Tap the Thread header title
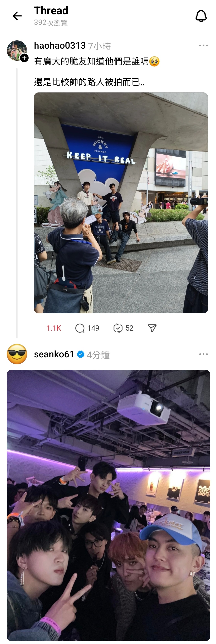The image size is (216, 644). tap(51, 10)
